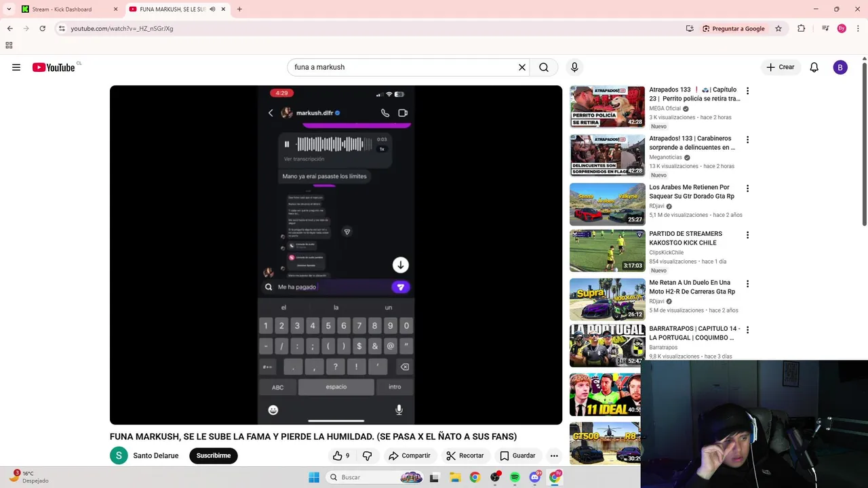Click Preguntar a Google in address bar
Image resolution: width=868 pixels, height=488 pixels.
(734, 28)
